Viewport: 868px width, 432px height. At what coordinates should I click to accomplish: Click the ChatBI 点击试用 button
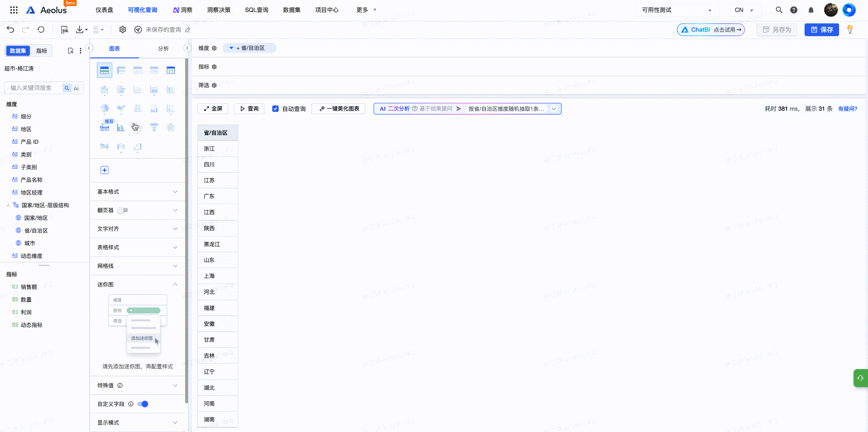click(711, 30)
